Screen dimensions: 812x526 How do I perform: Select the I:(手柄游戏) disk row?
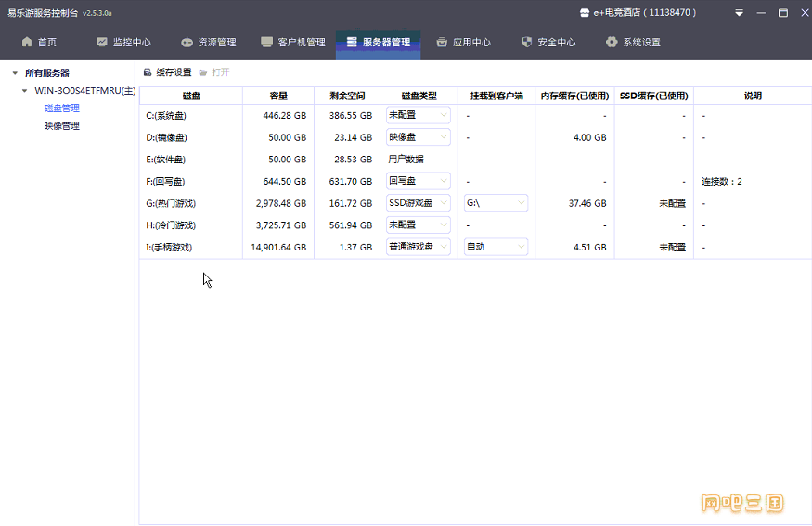tap(475, 247)
